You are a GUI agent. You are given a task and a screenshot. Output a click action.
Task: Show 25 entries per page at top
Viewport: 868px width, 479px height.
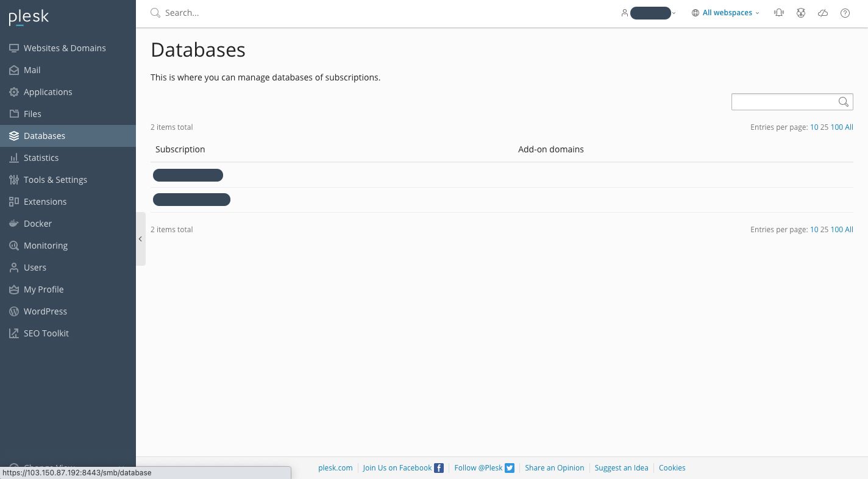(x=824, y=127)
